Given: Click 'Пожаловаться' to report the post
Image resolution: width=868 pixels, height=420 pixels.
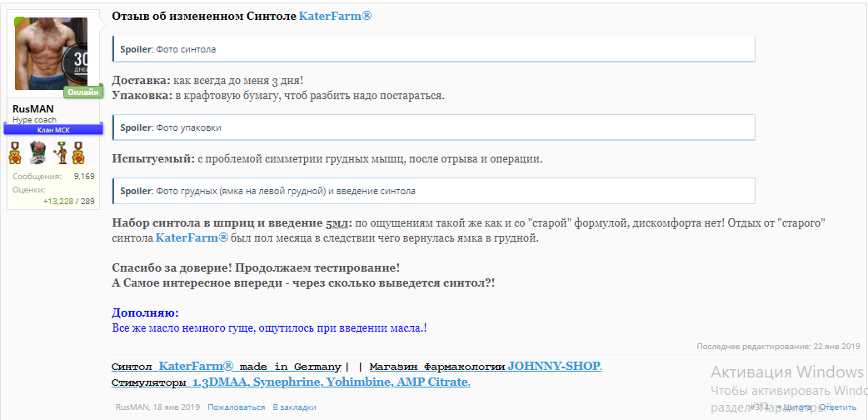Looking at the screenshot, I should 236,407.
